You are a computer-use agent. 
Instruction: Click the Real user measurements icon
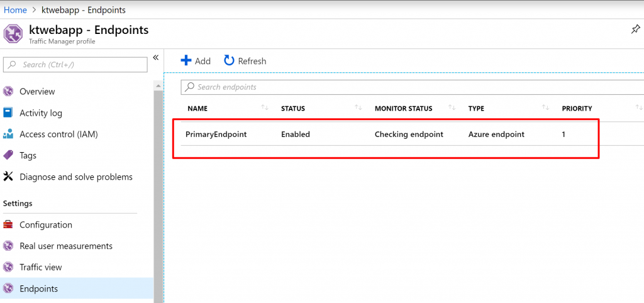[x=8, y=246]
